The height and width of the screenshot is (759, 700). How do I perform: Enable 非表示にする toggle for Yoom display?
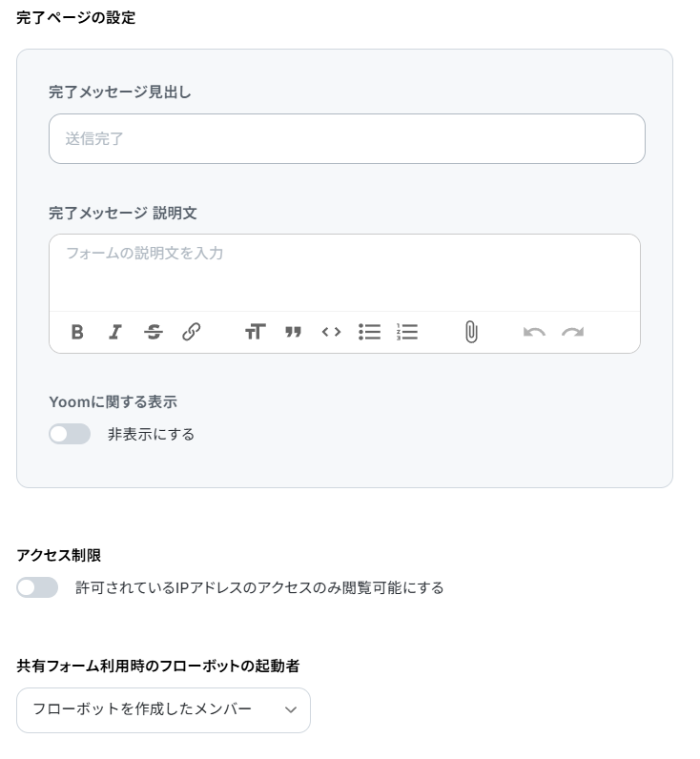click(70, 434)
